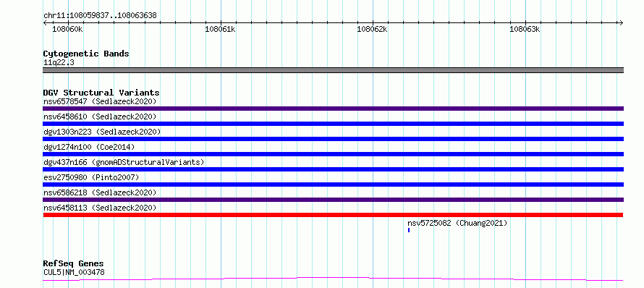The height and width of the screenshot is (288, 644).
Task: Open the DGV Structural Variants track heading
Action: [x=101, y=93]
